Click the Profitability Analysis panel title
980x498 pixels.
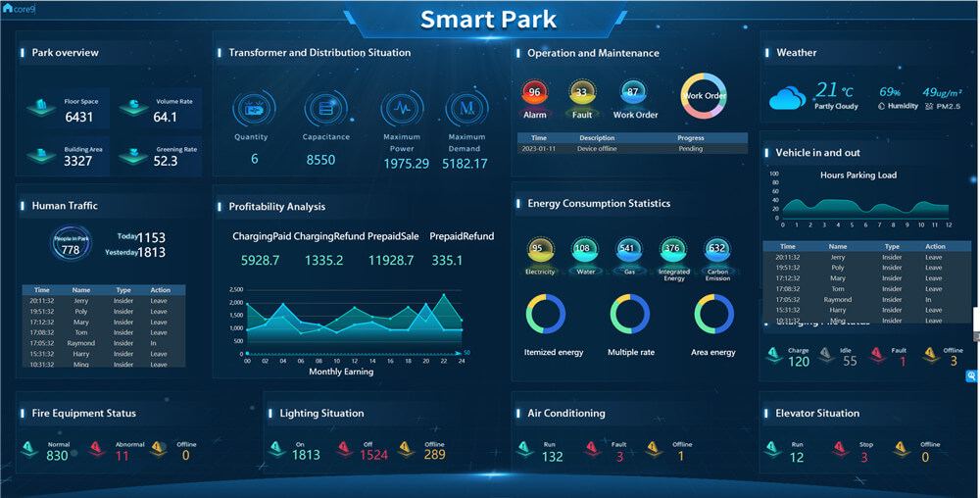coord(276,207)
